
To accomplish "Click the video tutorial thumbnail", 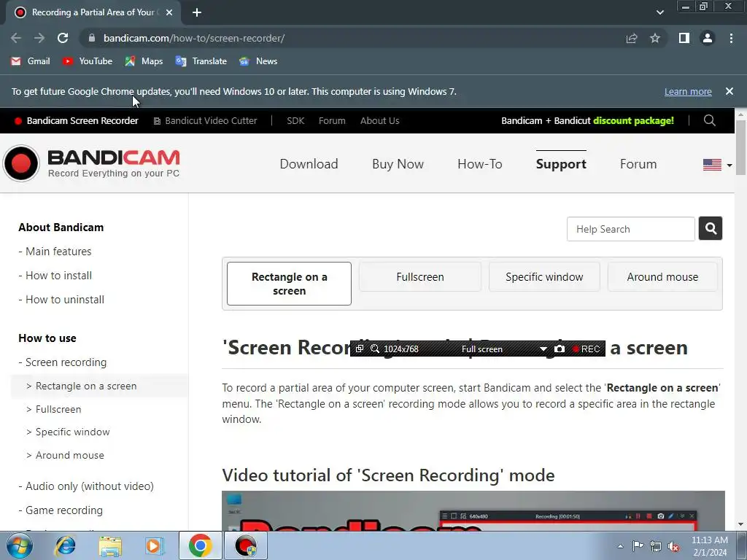I will (x=473, y=510).
